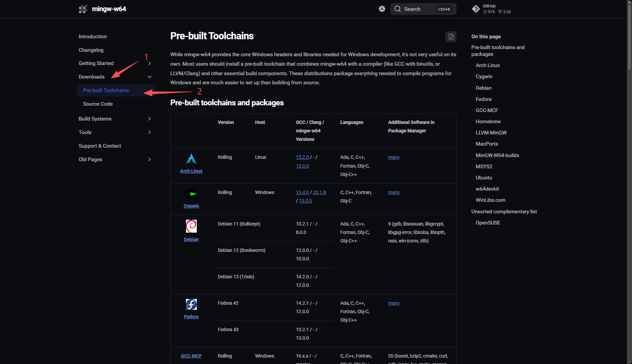The width and height of the screenshot is (632, 364).
Task: Click the Debian table link
Action: (x=191, y=239)
